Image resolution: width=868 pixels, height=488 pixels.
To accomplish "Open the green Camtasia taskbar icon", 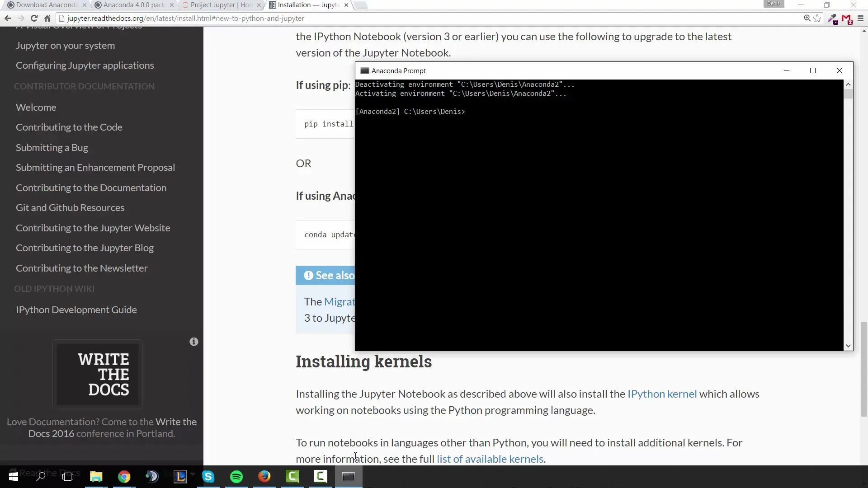I will 292,476.
